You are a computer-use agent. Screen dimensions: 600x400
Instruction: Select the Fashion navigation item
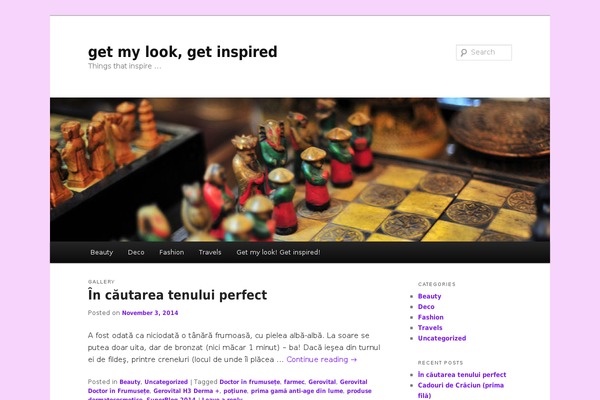[171, 252]
